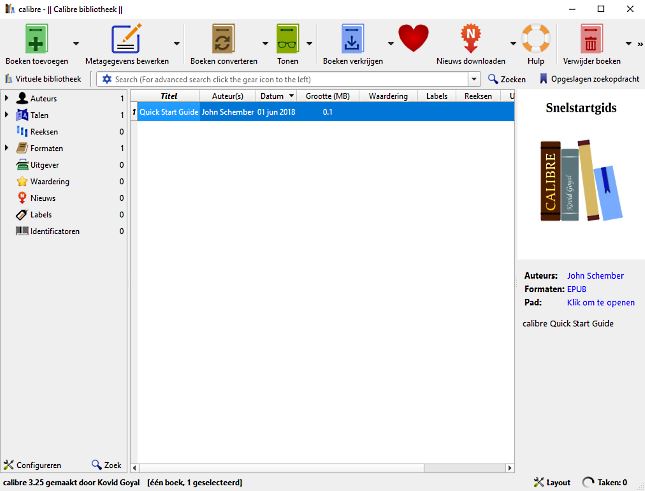This screenshot has height=491, width=645.
Task: Open dropdown arrow next to Verwijder boeken
Action: click(628, 43)
